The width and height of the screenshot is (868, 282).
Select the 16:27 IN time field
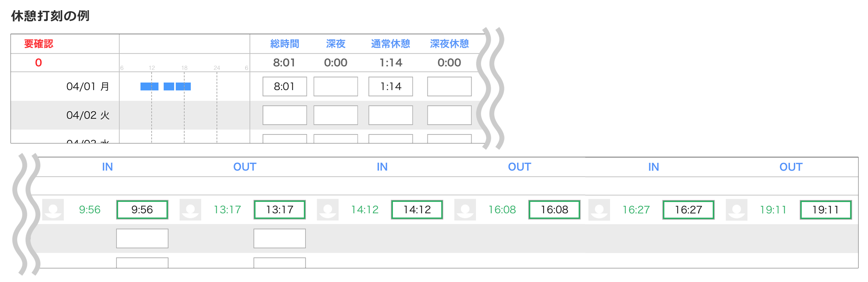pos(688,210)
